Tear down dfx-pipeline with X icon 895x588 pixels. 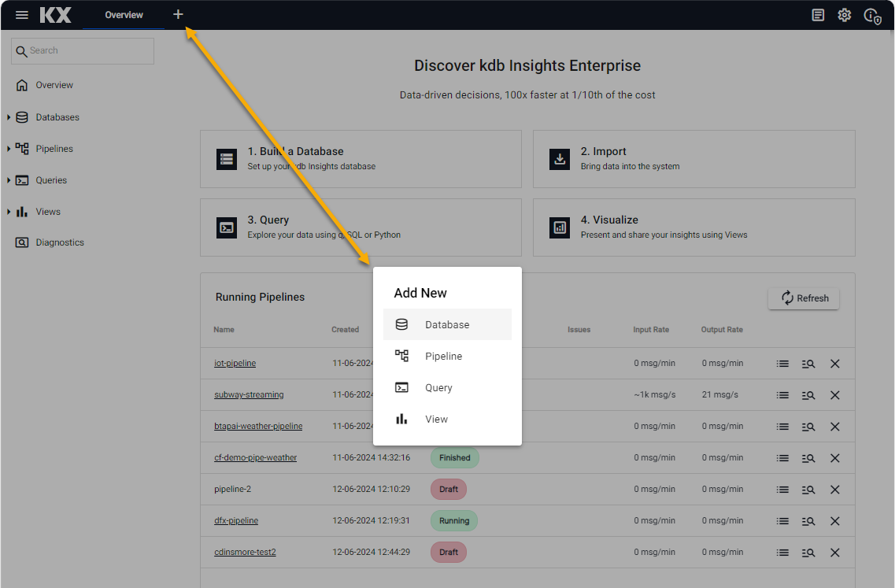tap(834, 521)
